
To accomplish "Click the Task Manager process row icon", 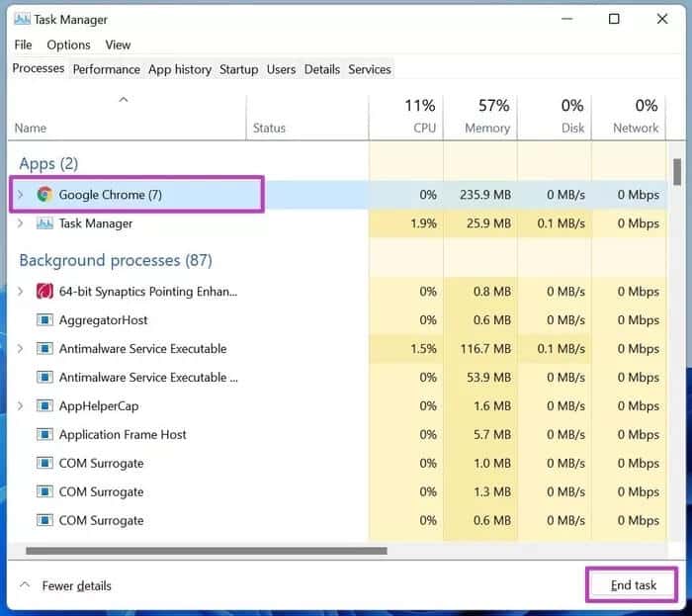I will coord(44,223).
